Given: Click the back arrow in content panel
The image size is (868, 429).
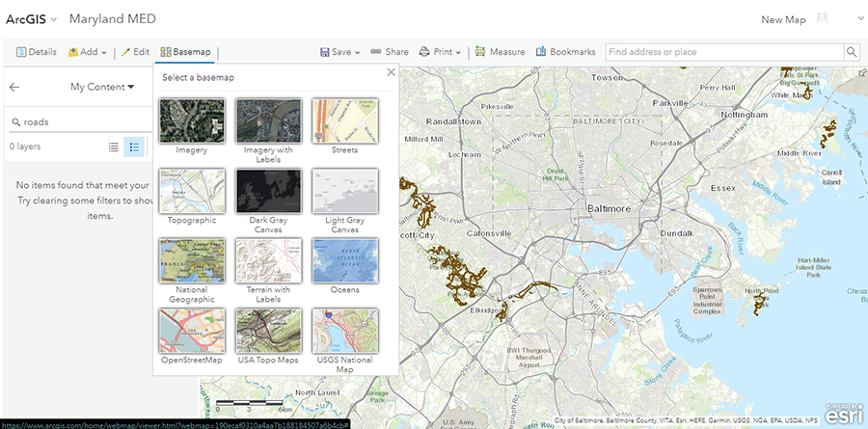Looking at the screenshot, I should click(x=14, y=87).
